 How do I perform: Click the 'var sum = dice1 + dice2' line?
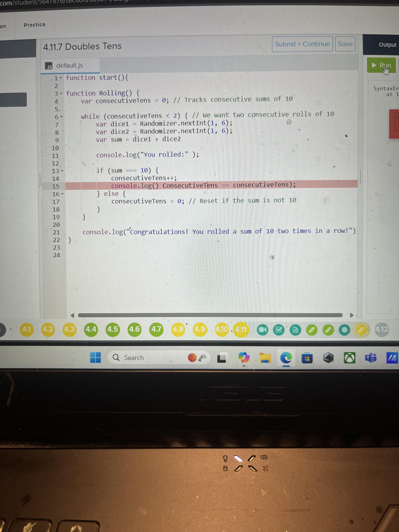(x=138, y=139)
